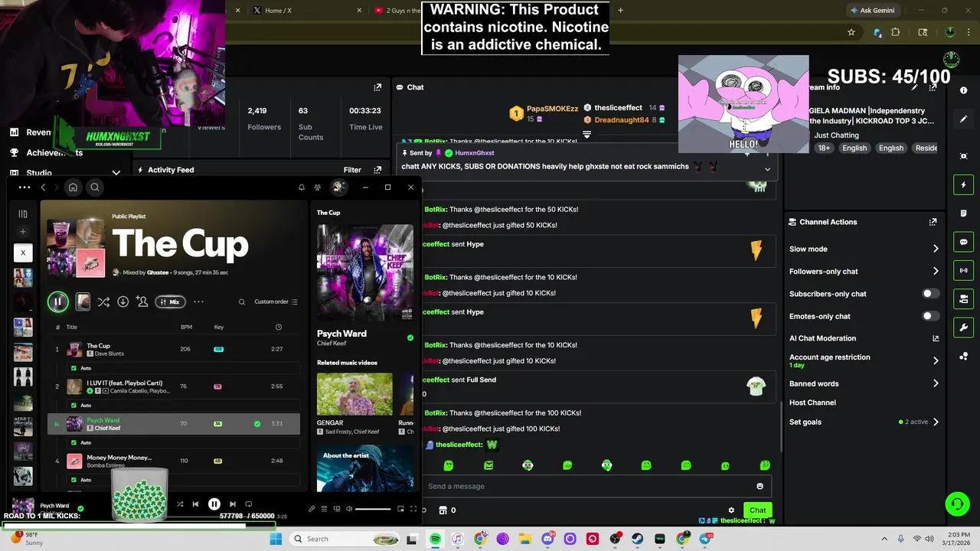Screen dimensions: 980x551
Task: Pop out the Channel Actions panel
Action: pos(933,222)
